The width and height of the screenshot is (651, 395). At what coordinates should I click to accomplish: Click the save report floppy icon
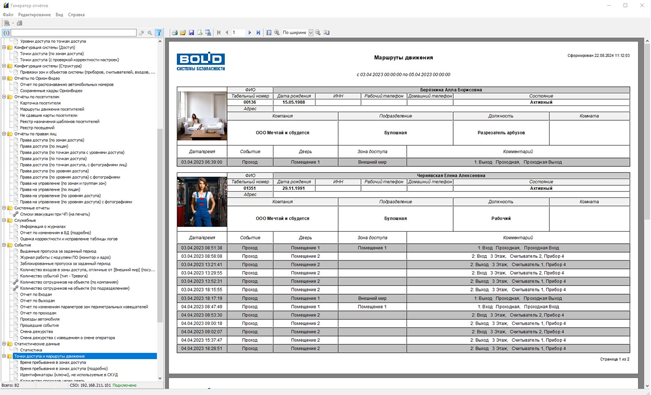[191, 32]
